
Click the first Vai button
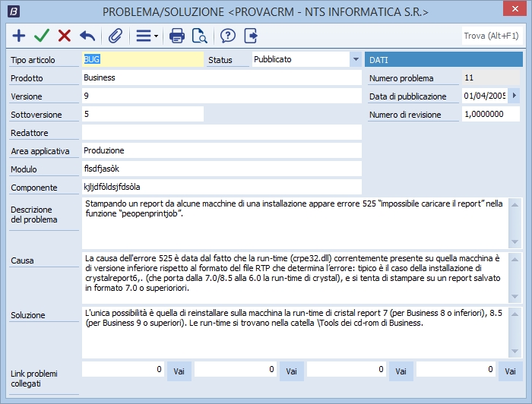pyautogui.click(x=179, y=371)
